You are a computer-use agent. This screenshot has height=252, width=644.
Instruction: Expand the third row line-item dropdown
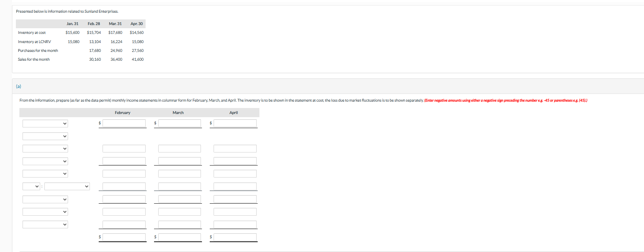click(45, 149)
